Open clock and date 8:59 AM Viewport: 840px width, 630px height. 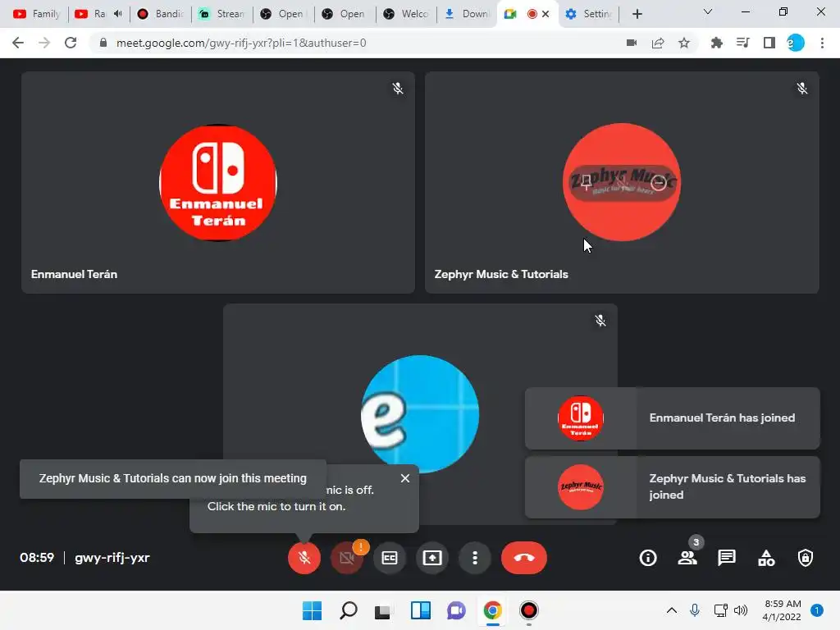(x=782, y=610)
